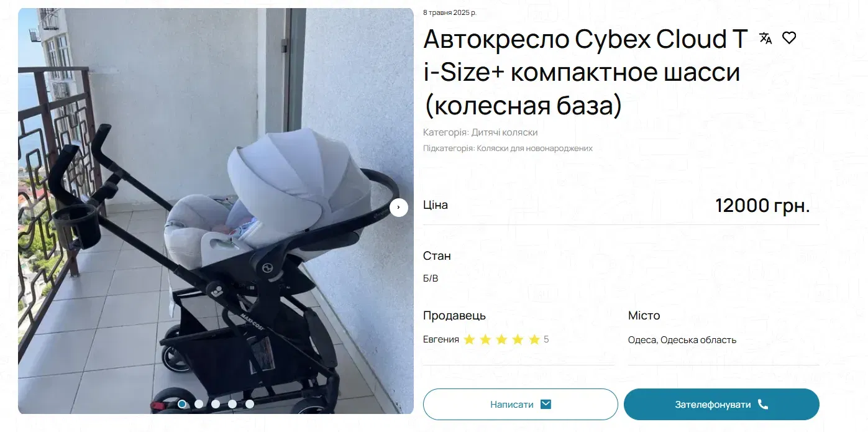The width and height of the screenshot is (868, 432).
Task: Click the translate listing icon
Action: [x=765, y=39]
